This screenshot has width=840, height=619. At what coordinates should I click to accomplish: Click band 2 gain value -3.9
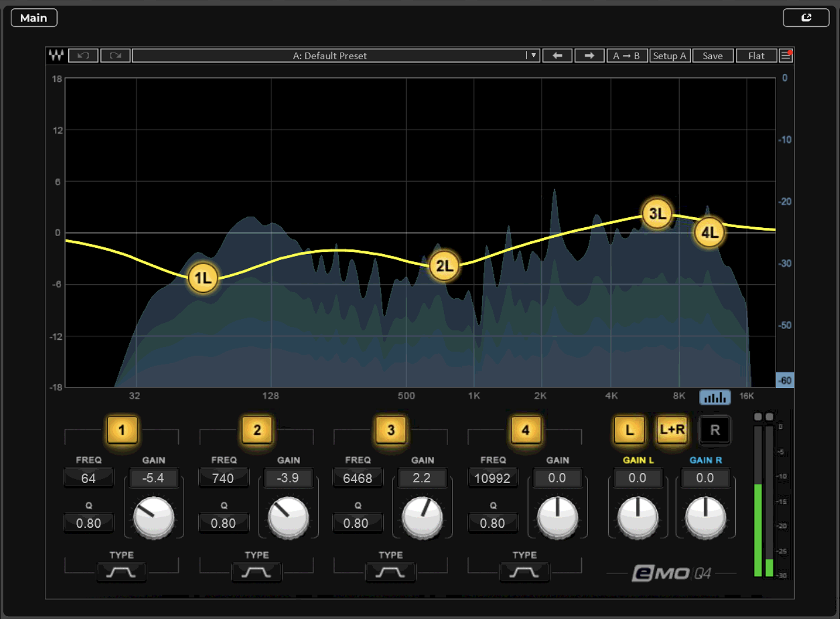click(288, 478)
